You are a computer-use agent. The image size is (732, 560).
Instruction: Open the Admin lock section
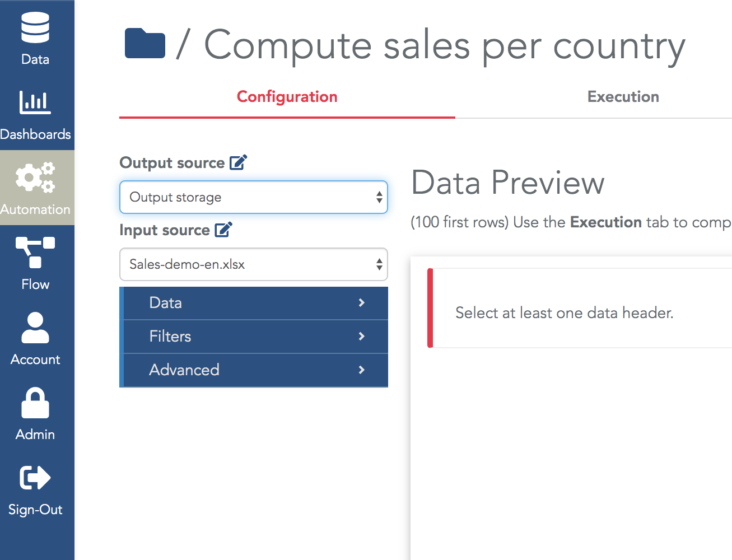click(x=35, y=413)
